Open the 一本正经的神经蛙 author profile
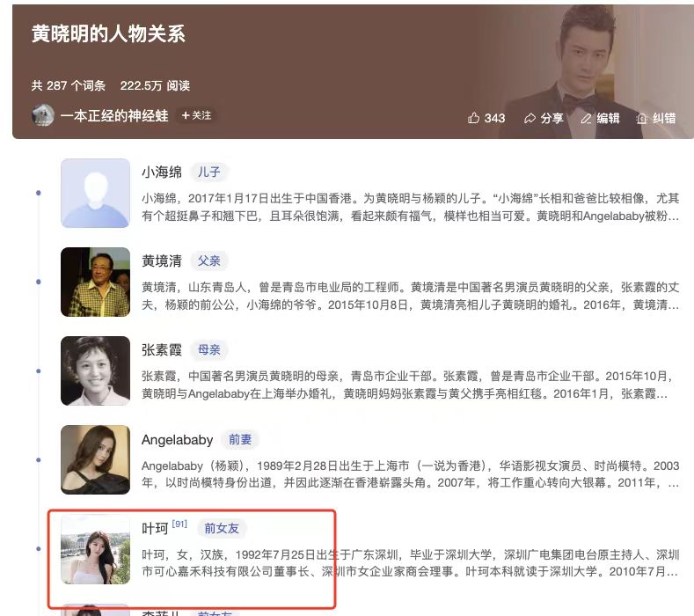 click(x=114, y=116)
